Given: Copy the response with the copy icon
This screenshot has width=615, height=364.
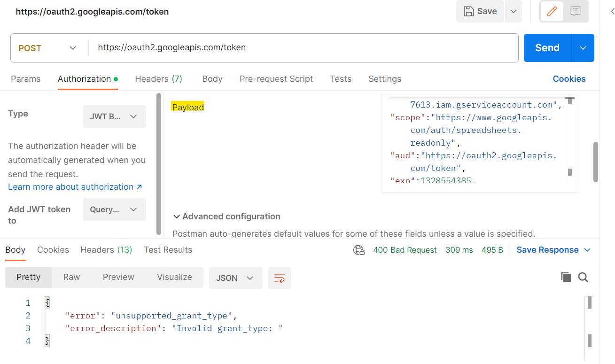Looking at the screenshot, I should 566,277.
